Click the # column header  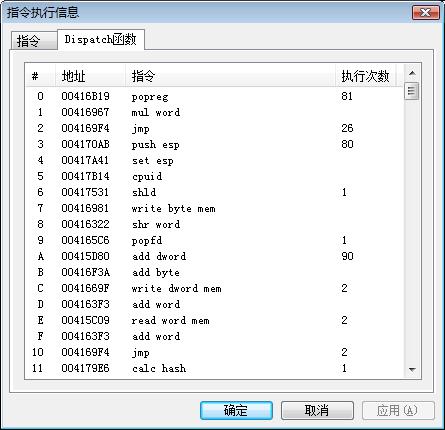[40, 76]
